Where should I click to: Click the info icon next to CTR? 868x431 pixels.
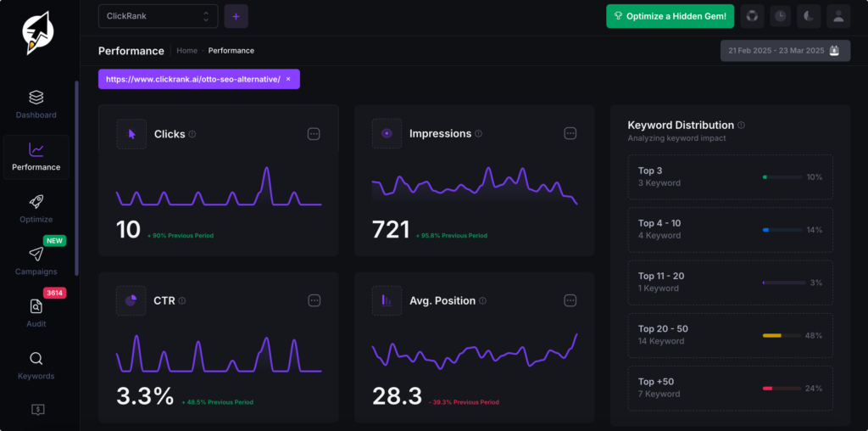coord(182,301)
